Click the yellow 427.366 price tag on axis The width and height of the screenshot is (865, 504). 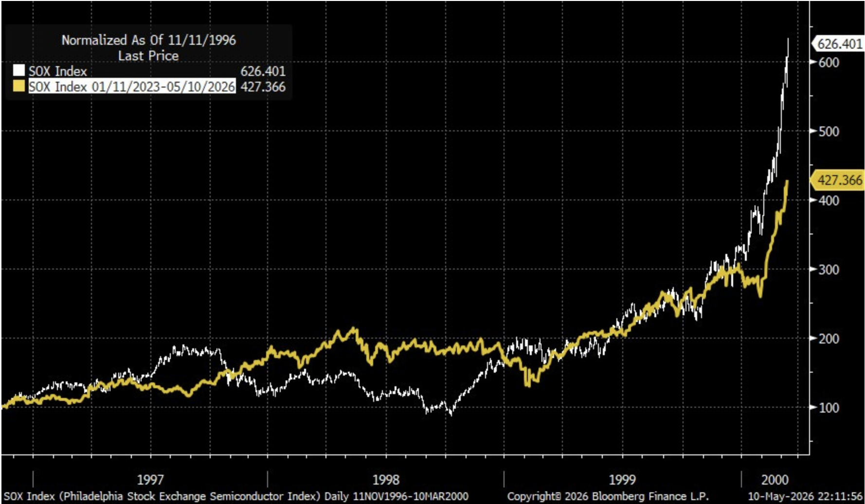pyautogui.click(x=838, y=180)
